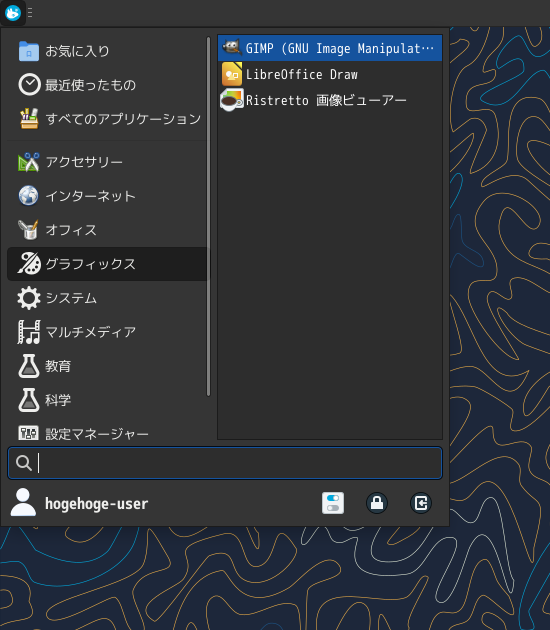Click the category list scrollbar
The image size is (550, 630).
coord(208,217)
